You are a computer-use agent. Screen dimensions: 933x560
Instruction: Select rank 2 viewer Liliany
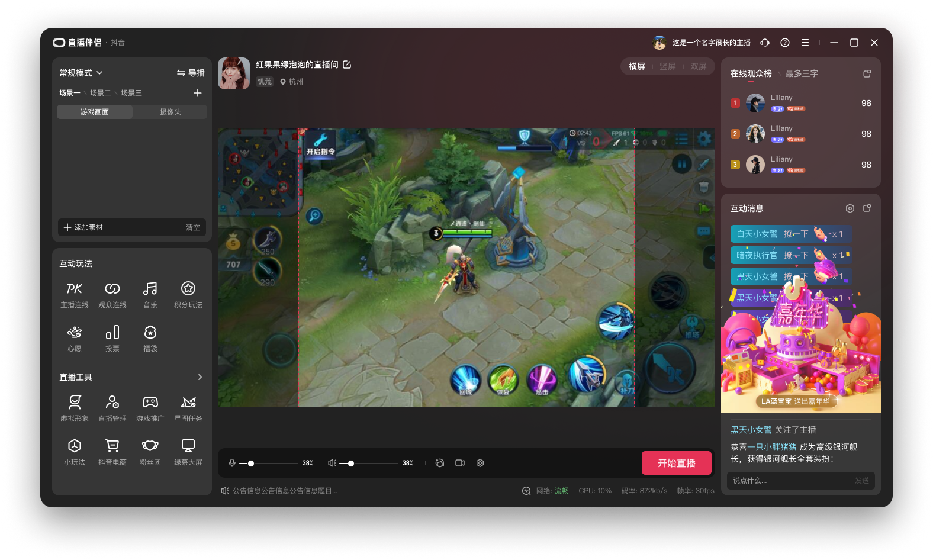[x=801, y=134]
